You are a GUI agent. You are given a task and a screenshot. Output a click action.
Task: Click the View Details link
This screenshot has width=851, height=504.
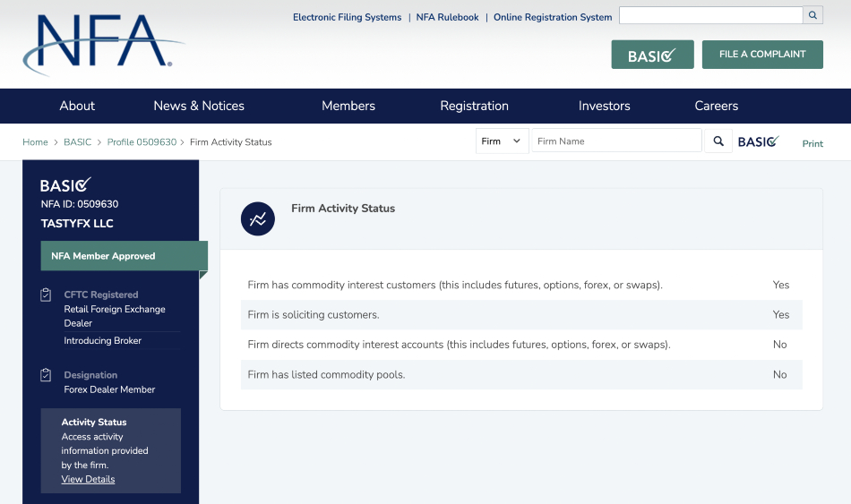click(88, 479)
